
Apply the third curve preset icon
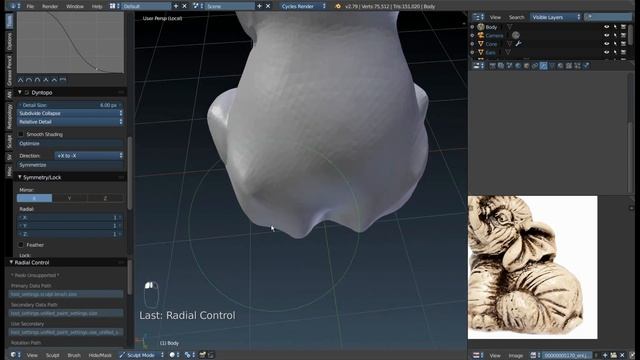point(38,80)
